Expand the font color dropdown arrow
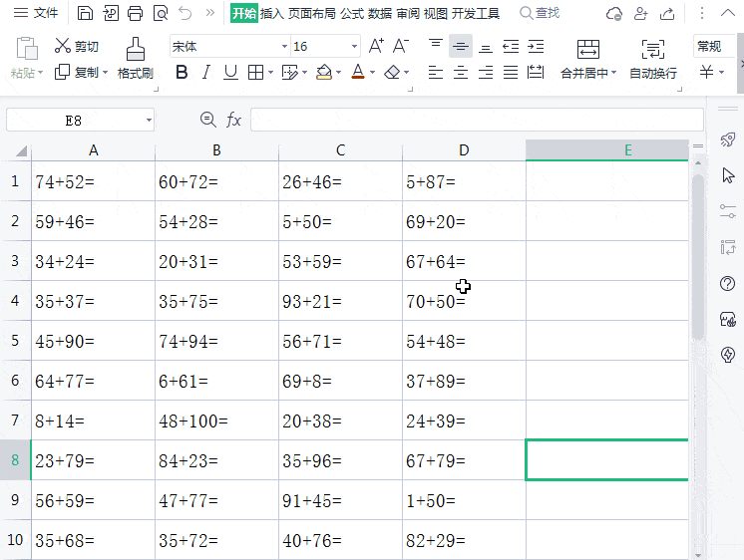 372,73
